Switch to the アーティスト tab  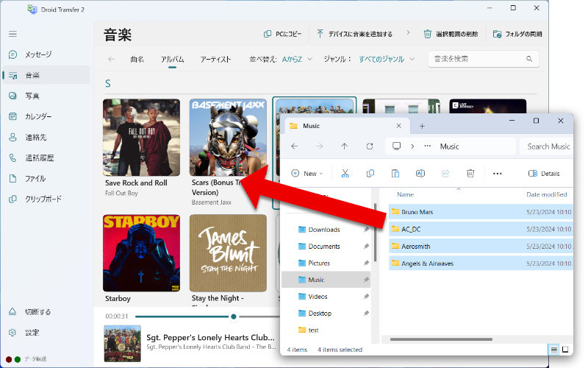[215, 60]
